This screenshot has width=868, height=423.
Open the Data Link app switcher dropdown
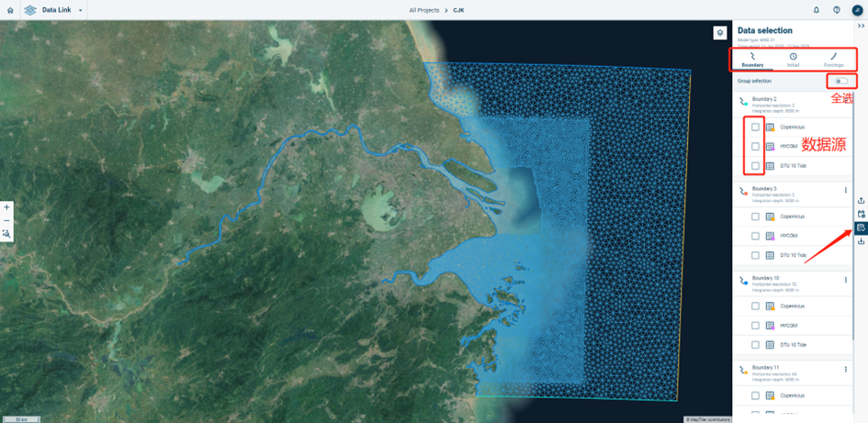tap(81, 10)
